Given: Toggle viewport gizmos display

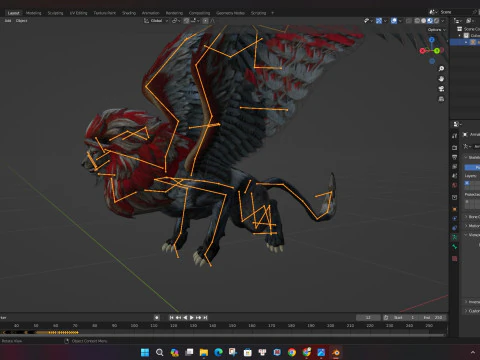Looking at the screenshot, I should click(379, 21).
